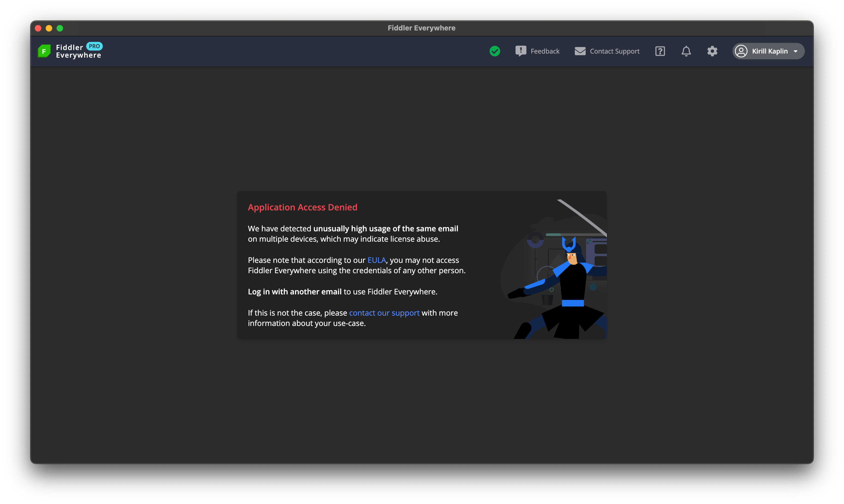Click the green Fiddler F logo icon

pyautogui.click(x=44, y=51)
